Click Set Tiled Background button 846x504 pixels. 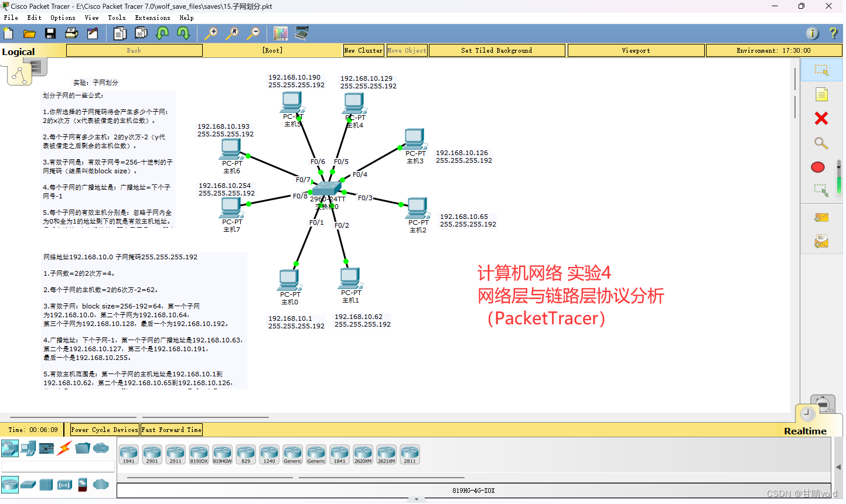pyautogui.click(x=497, y=50)
